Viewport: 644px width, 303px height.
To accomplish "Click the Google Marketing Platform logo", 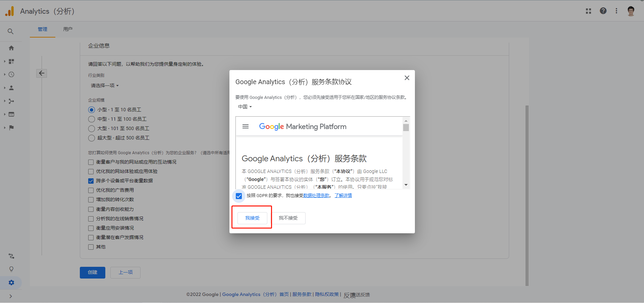I will click(x=303, y=127).
